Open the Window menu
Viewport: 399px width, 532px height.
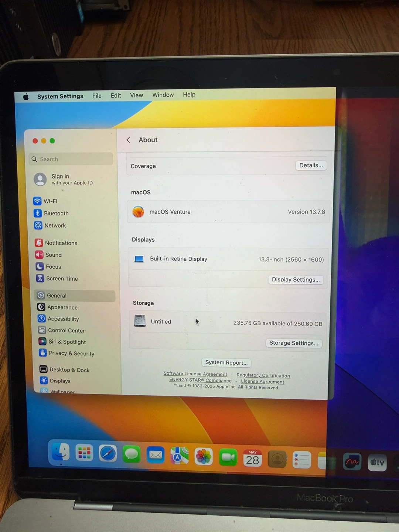click(x=163, y=95)
